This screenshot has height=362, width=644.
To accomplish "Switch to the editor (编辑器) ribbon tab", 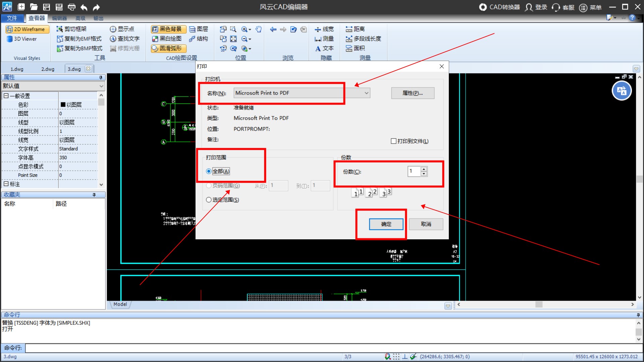I will pyautogui.click(x=59, y=18).
